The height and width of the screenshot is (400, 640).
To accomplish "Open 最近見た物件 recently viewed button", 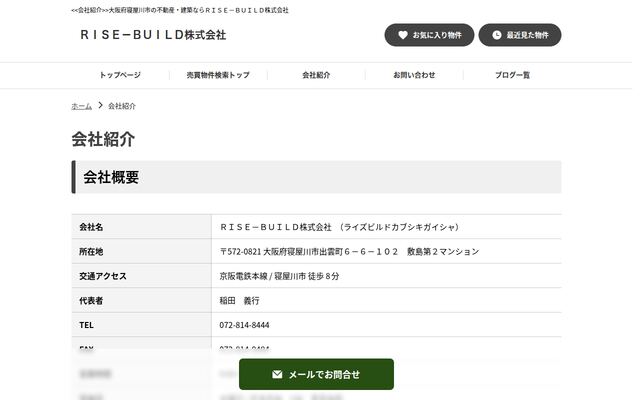I will coord(520,35).
